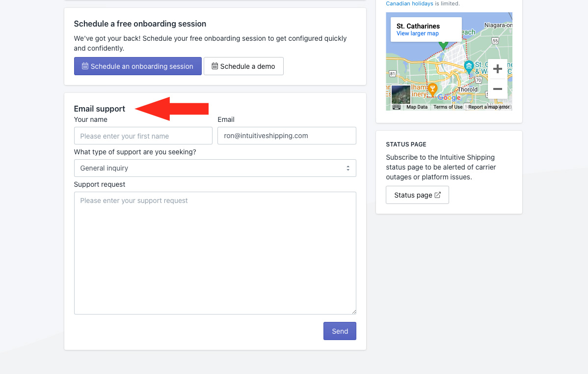Open the support type dropdown
Viewport: 588px width, 374px height.
215,168
